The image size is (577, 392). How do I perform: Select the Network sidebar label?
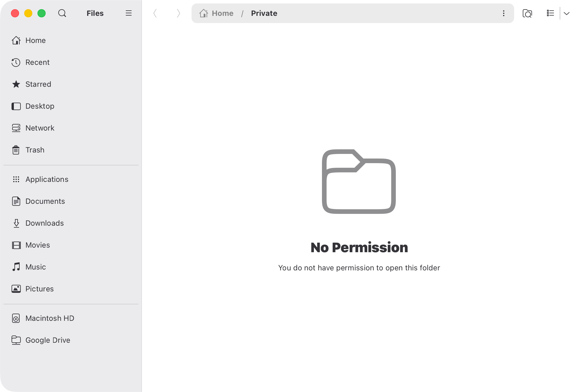click(40, 128)
